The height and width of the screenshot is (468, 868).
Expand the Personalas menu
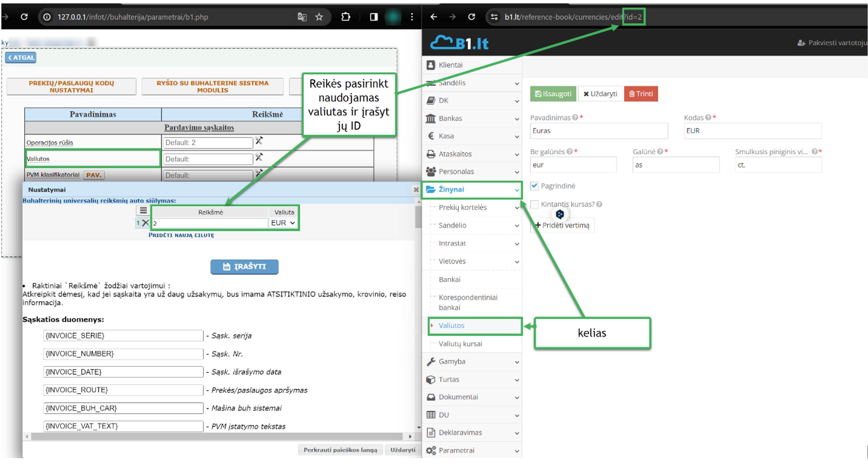[472, 172]
